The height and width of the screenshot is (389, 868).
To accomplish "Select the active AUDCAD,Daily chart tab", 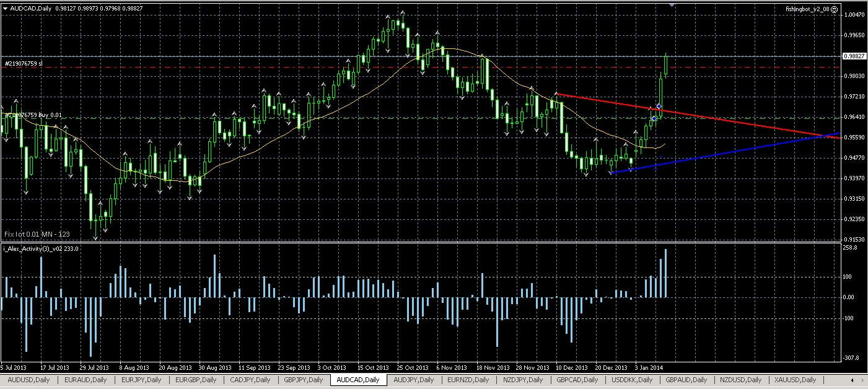I will (x=359, y=380).
